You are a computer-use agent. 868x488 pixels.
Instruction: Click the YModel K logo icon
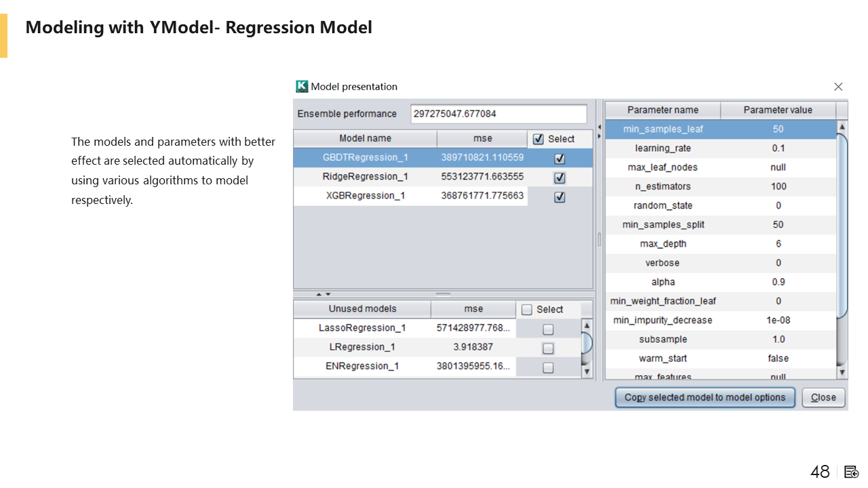click(x=302, y=87)
